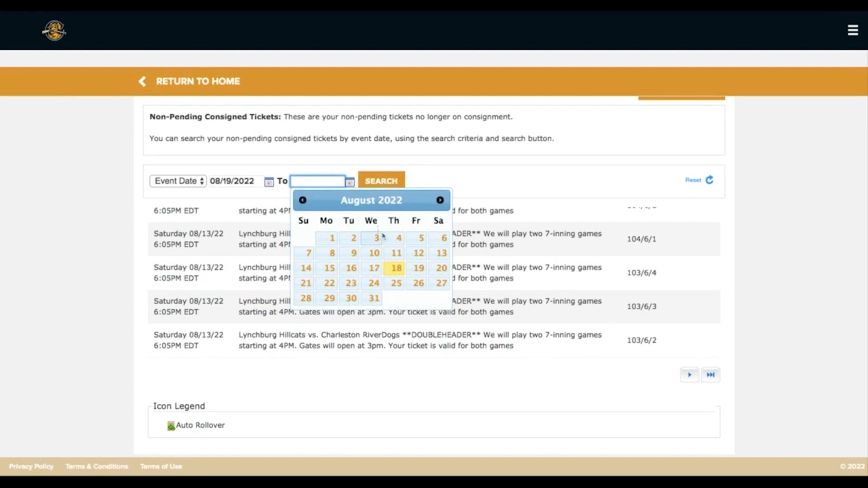Select August 16 in the calendar
The image size is (868, 488).
pyautogui.click(x=349, y=268)
